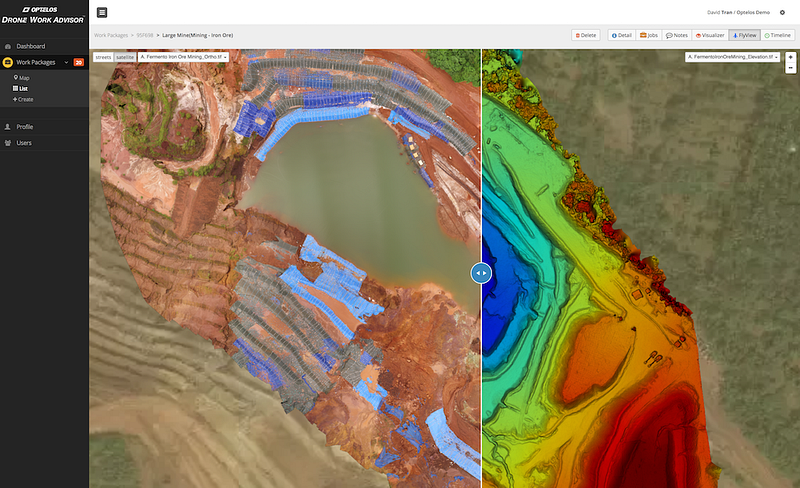800x488 pixels.
Task: Go to the Profile page
Action: tap(24, 127)
